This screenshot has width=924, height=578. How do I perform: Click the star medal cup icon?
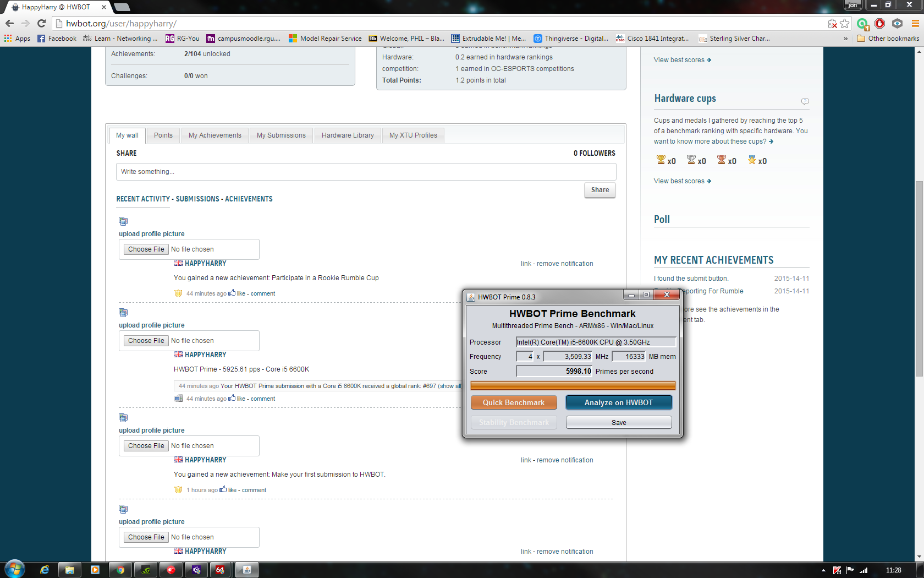click(x=751, y=160)
